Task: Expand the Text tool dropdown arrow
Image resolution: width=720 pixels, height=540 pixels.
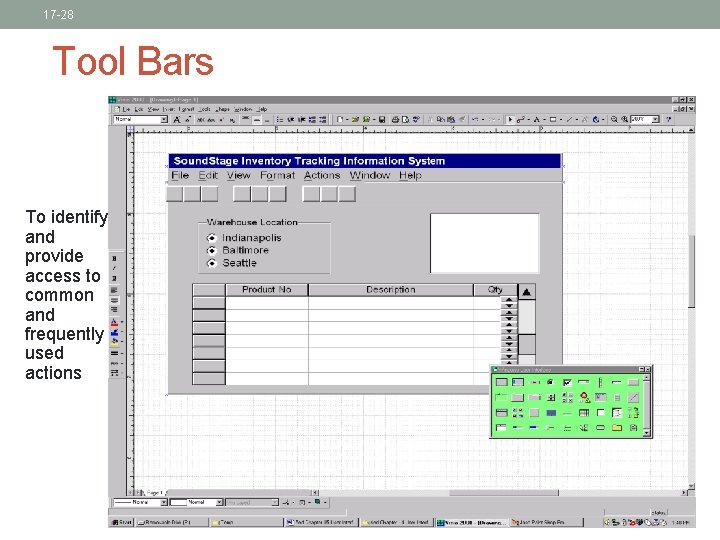Action: [544, 119]
